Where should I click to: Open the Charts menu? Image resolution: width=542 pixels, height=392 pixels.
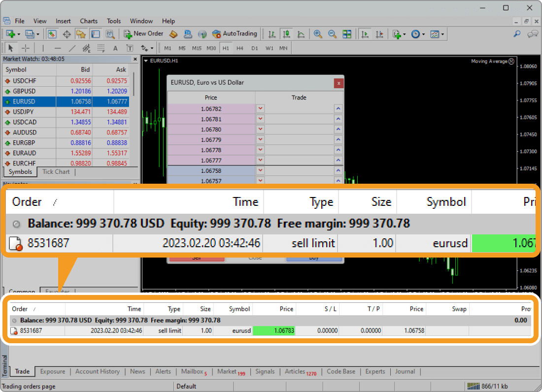point(89,21)
